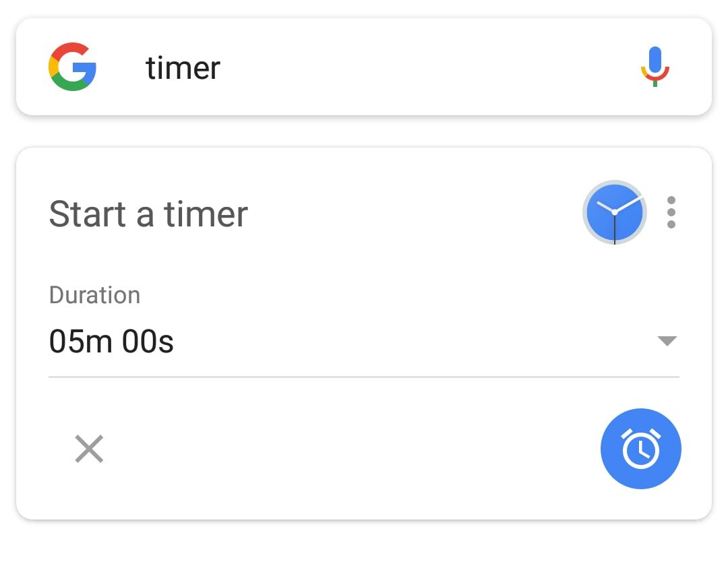Dismiss the timer card with X
Viewport: 728px width, 562px height.
89,449
